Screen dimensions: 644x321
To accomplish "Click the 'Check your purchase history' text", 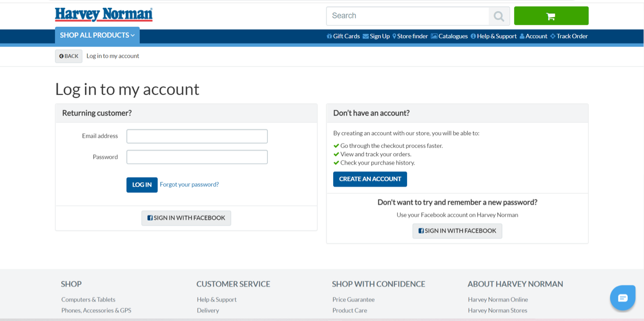I will coord(377,163).
